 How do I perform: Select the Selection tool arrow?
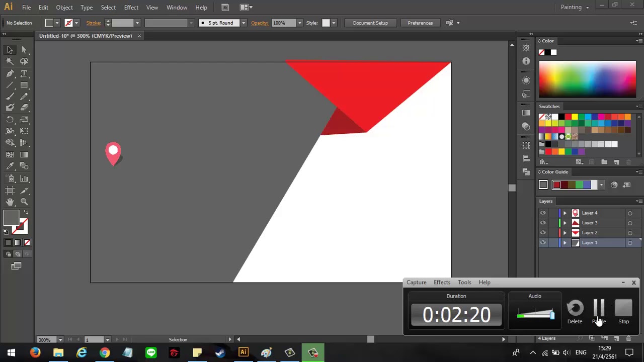pyautogui.click(x=10, y=50)
